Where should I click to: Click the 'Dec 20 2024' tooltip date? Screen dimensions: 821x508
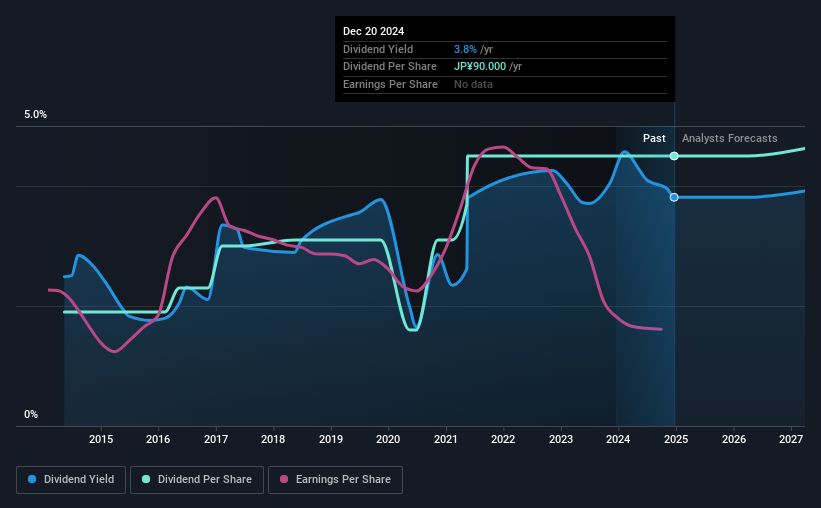click(x=373, y=31)
